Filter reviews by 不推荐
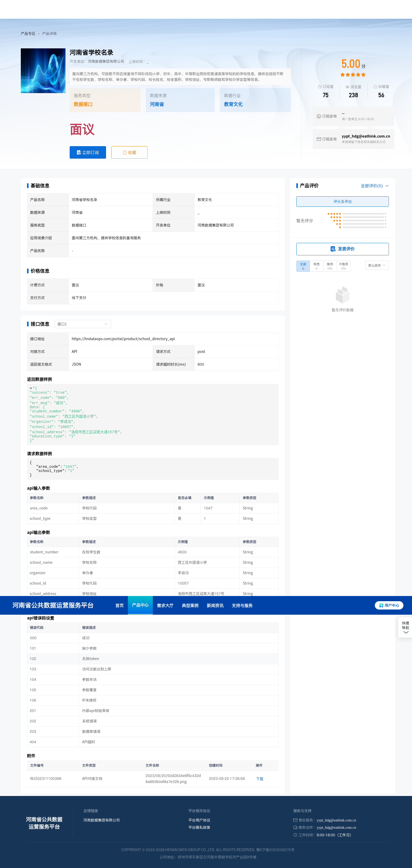This screenshot has height=868, width=412. click(x=343, y=266)
